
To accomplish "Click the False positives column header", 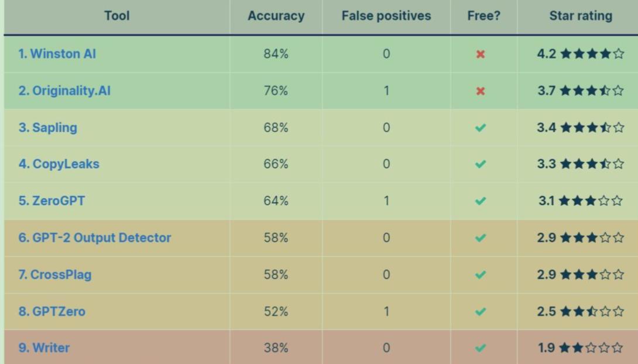I will [386, 15].
